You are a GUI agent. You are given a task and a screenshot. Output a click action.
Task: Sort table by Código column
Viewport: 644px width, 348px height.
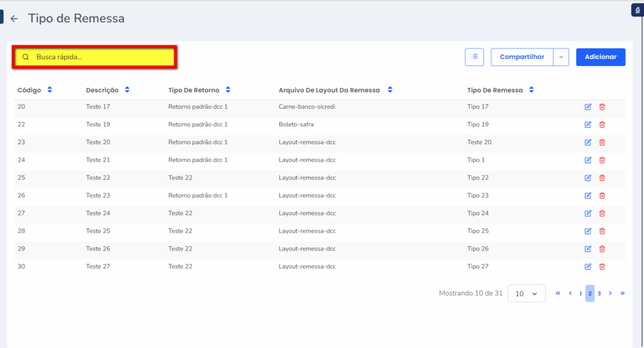[50, 90]
